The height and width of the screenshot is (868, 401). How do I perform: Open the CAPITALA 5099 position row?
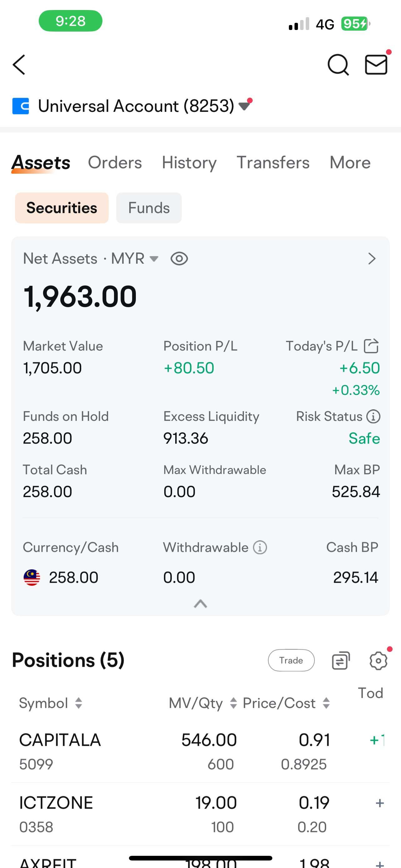(x=200, y=751)
